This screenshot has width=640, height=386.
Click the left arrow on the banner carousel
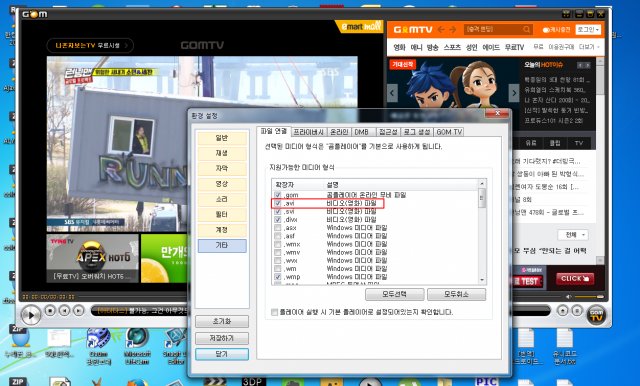[x=392, y=93]
